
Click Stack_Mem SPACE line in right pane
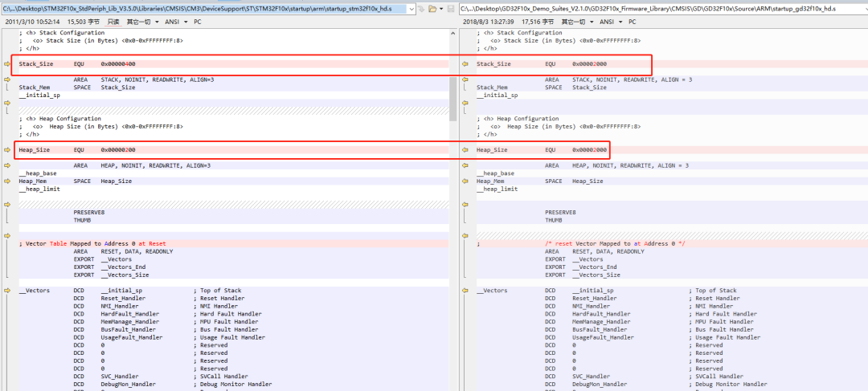542,88
